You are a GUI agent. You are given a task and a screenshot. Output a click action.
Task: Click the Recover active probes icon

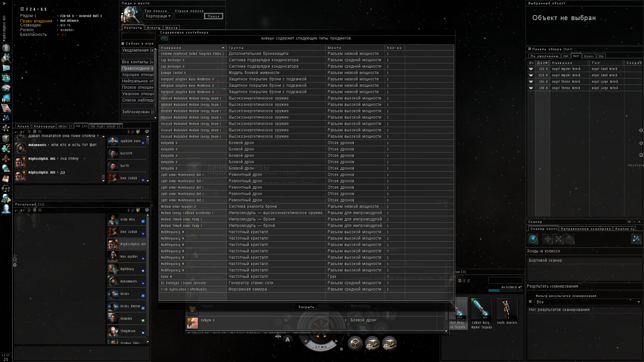(x=548, y=239)
